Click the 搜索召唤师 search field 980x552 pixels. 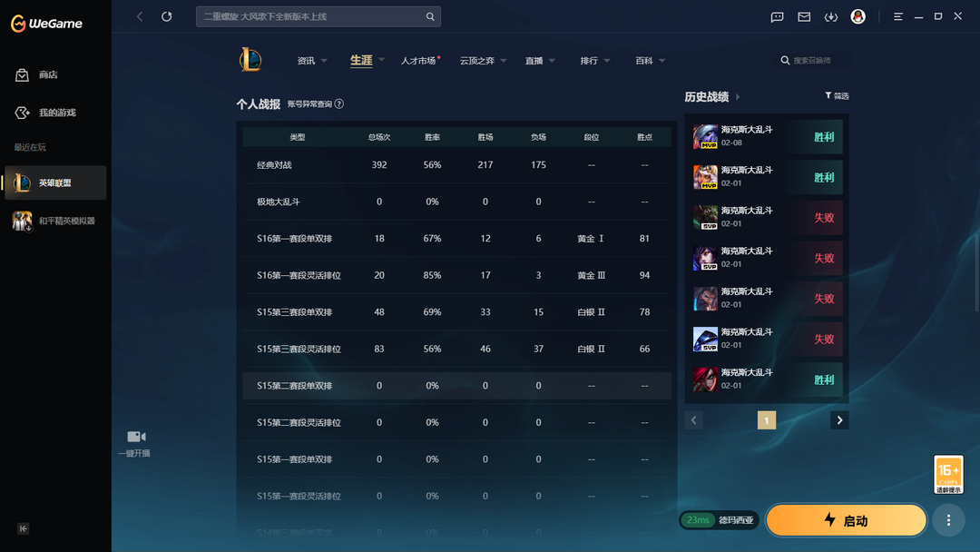[x=812, y=61]
